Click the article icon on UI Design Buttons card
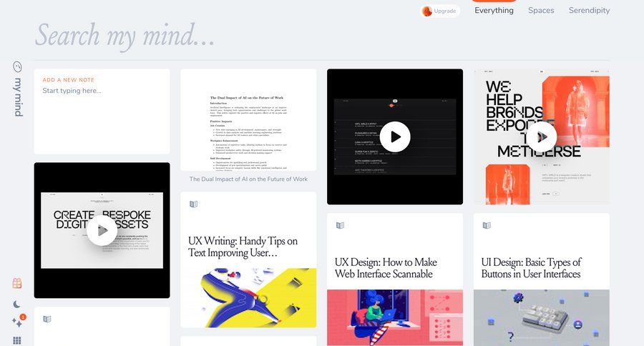The width and height of the screenshot is (644, 346). pos(487,225)
